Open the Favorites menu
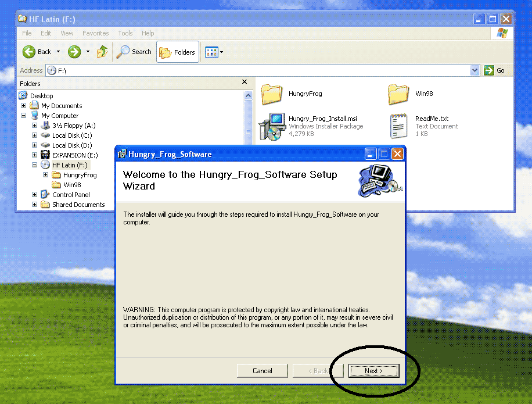This screenshot has height=404, width=532. (95, 33)
